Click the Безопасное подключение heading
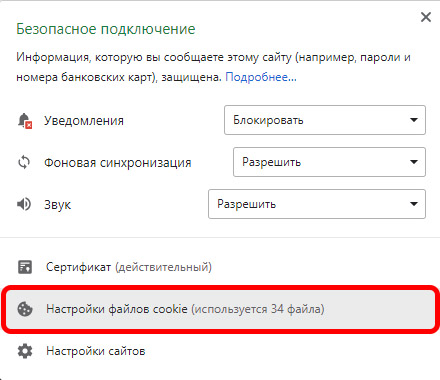Viewport: 440px width, 380px height. 106,29
